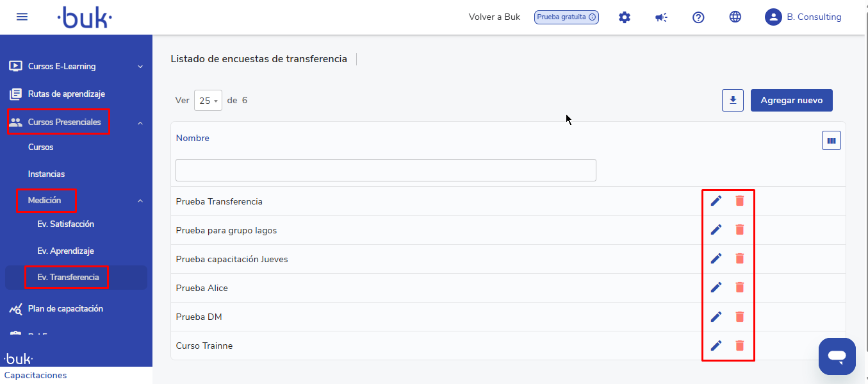Click the download export icon button
The image size is (868, 384).
[x=733, y=101]
